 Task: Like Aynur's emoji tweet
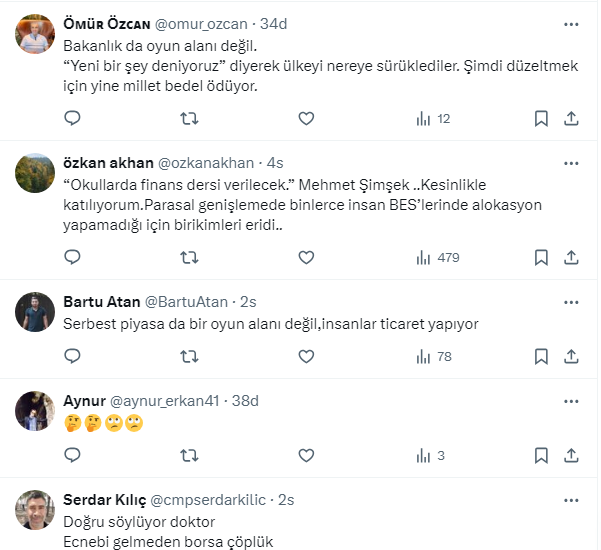[x=307, y=455]
